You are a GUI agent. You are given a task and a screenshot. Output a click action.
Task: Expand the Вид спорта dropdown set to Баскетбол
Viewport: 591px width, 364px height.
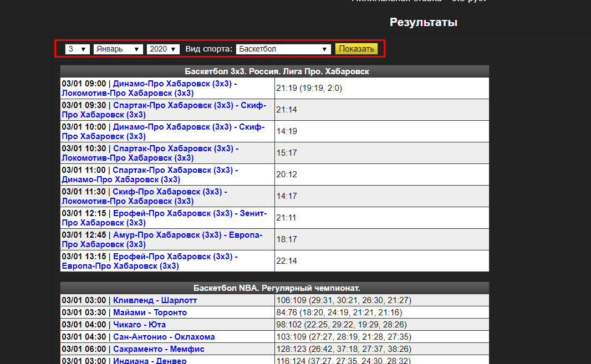click(x=283, y=49)
